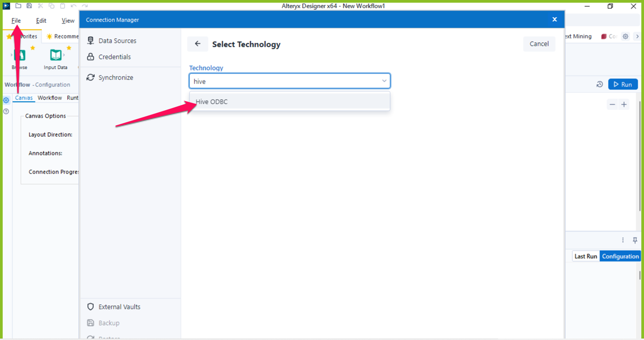This screenshot has height=340, width=644.
Task: Click the Credentials padlock icon
Action: click(90, 57)
